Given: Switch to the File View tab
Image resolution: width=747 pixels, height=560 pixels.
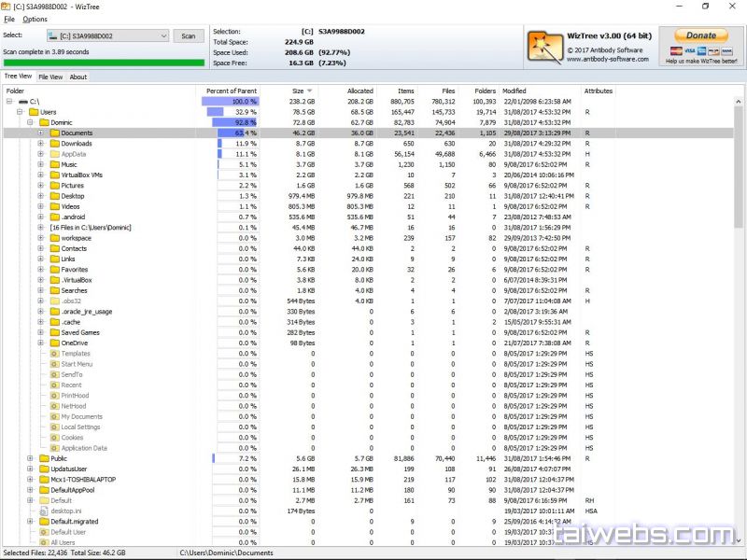Looking at the screenshot, I should point(50,77).
